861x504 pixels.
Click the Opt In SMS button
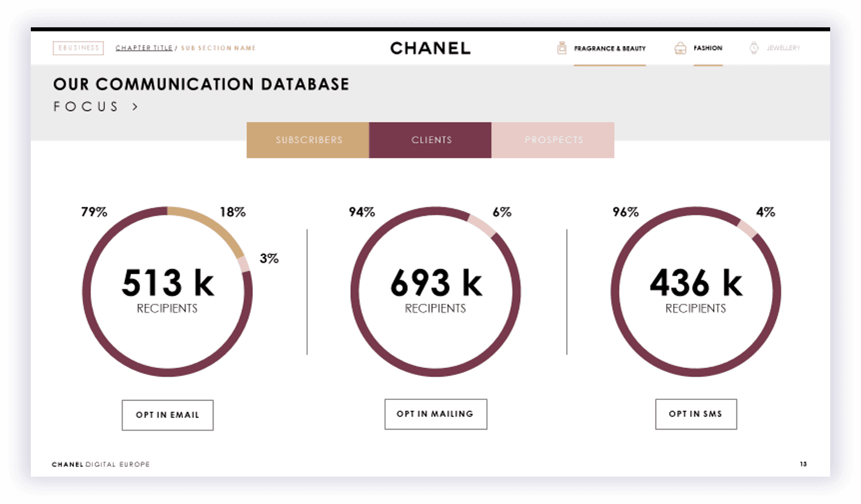click(x=696, y=414)
